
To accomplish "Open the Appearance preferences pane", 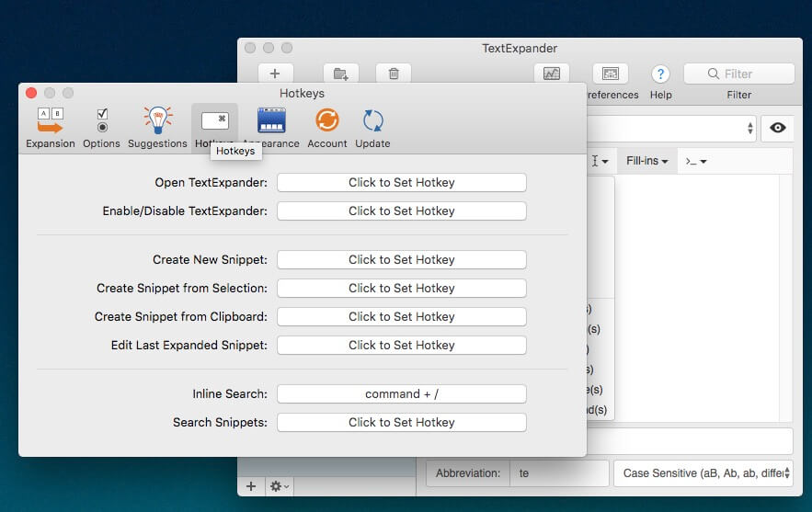I will [271, 128].
